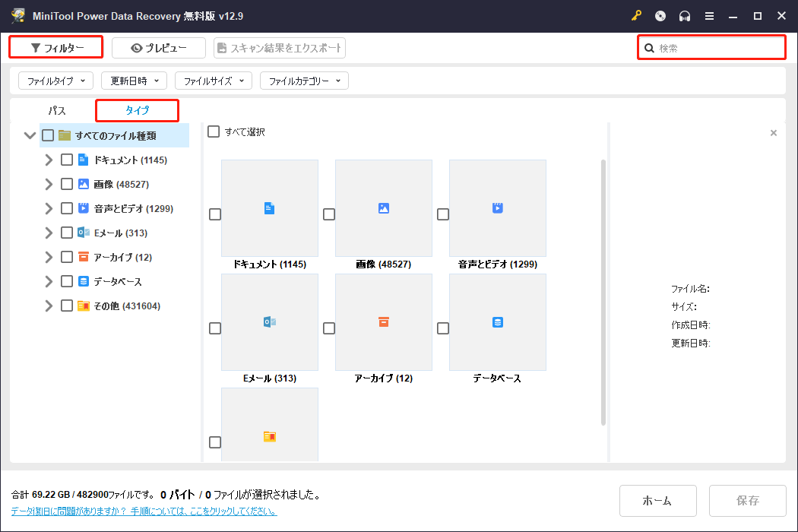Viewport: 798px width, 532px height.
Task: Open the ファイルカテゴリー dropdown
Action: coord(304,81)
